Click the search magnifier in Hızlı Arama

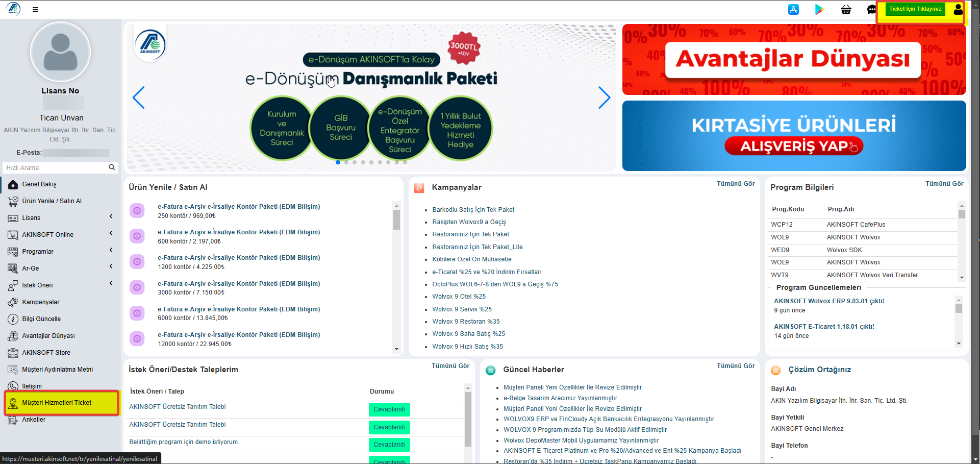point(112,167)
